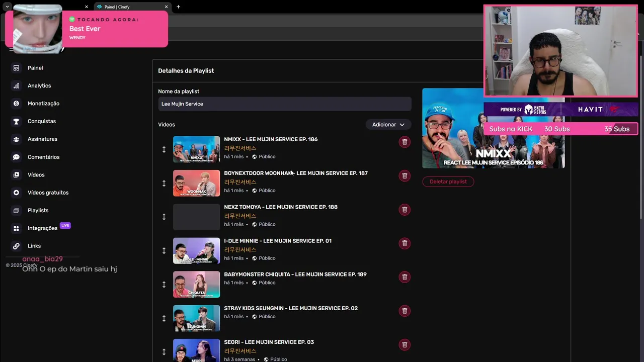
Task: Open STRAY KIDS SEUNGMIN EP. 02 title
Action: click(291, 308)
